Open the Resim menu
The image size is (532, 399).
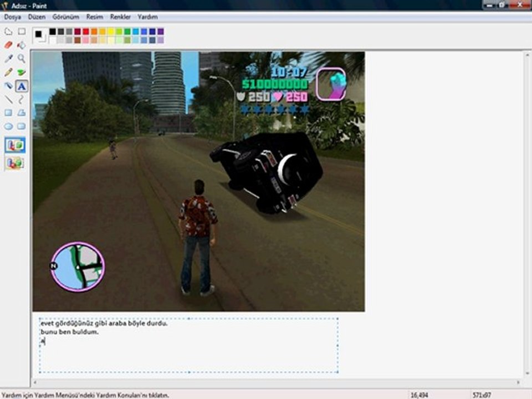95,17
